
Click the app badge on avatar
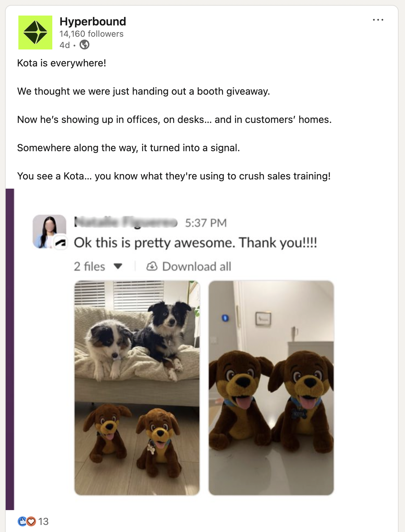coord(61,242)
